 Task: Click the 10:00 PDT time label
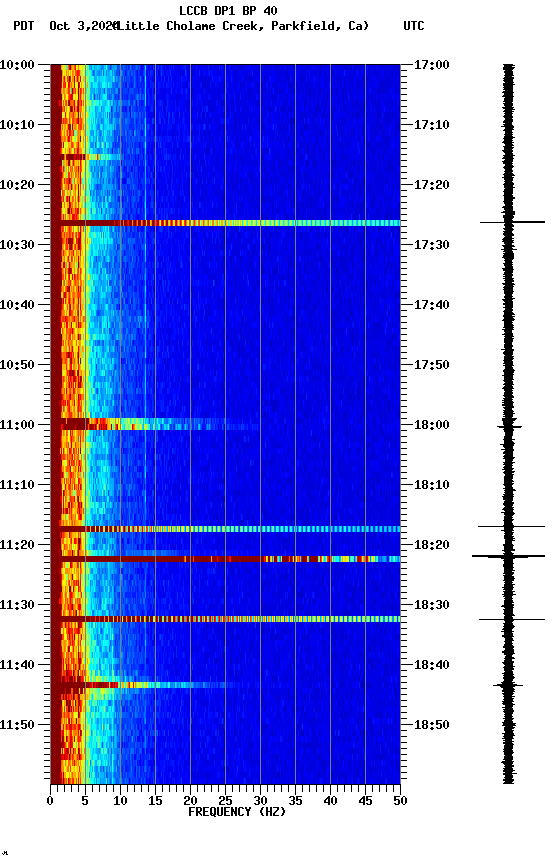click(x=17, y=65)
